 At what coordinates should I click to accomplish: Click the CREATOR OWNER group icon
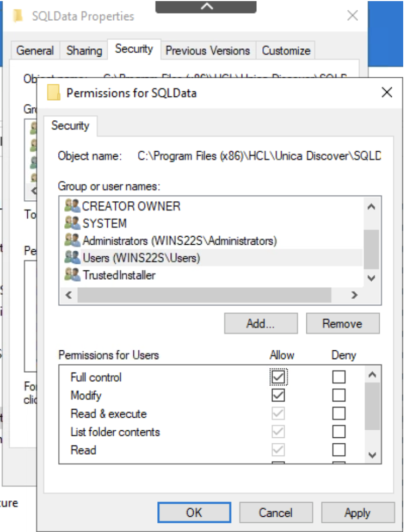point(72,206)
